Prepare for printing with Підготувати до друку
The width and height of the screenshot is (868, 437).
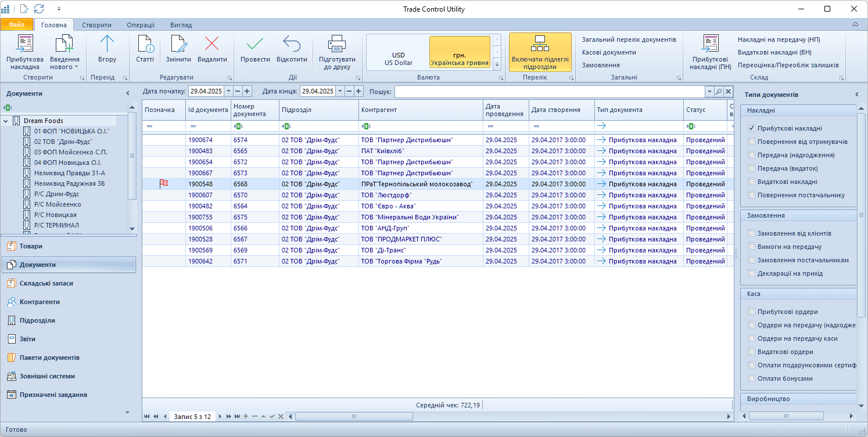337,52
